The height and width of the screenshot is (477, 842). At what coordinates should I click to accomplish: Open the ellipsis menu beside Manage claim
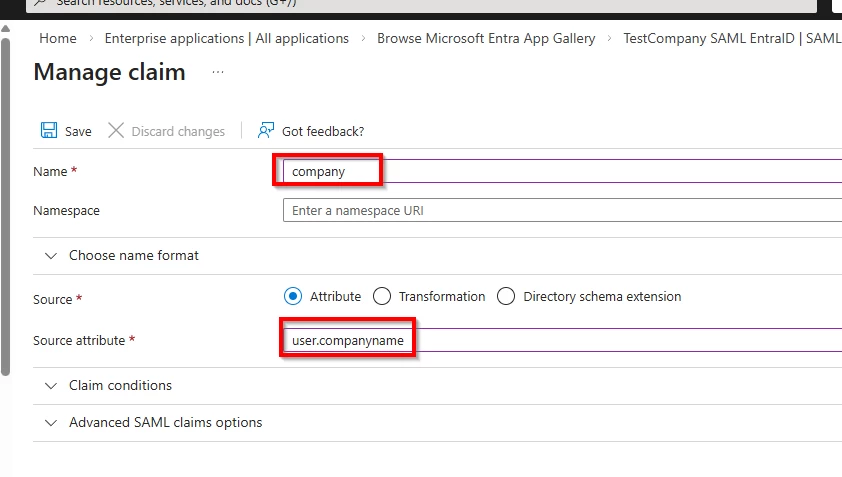click(x=218, y=73)
